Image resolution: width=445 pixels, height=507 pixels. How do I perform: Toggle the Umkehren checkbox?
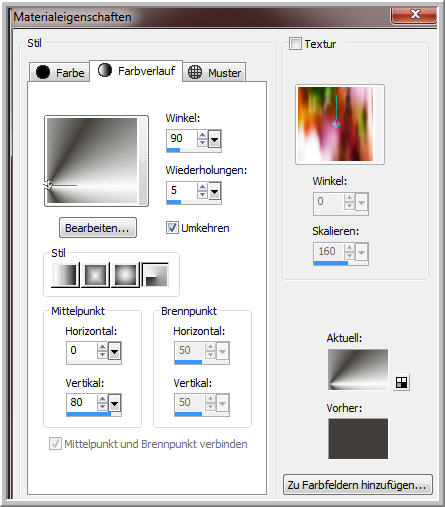click(x=172, y=228)
